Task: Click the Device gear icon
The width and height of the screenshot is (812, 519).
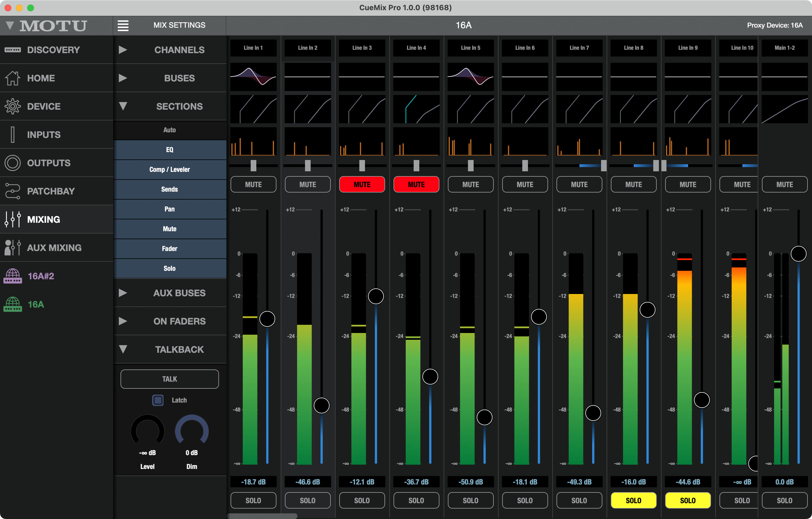Action: 13,107
